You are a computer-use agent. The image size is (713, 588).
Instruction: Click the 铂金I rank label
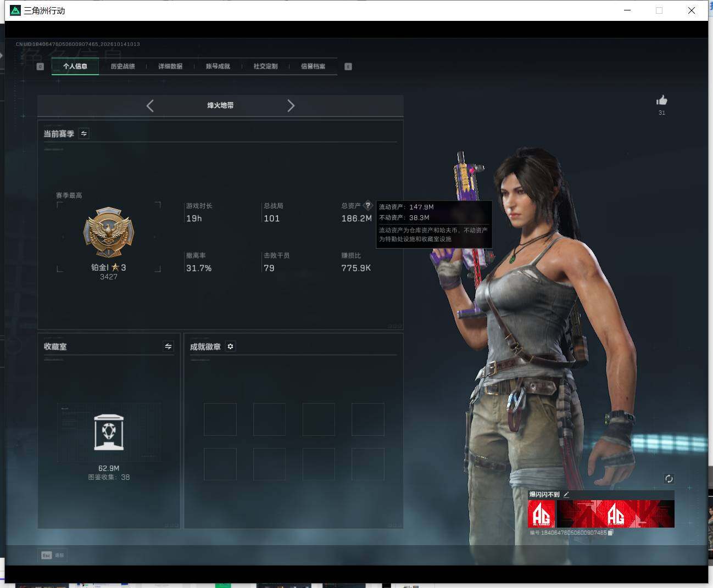(x=100, y=267)
